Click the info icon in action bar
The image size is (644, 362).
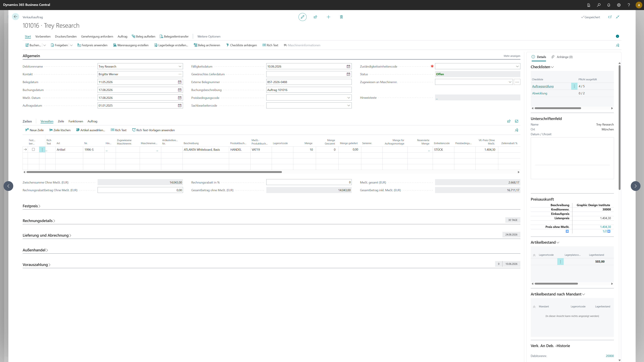(617, 37)
